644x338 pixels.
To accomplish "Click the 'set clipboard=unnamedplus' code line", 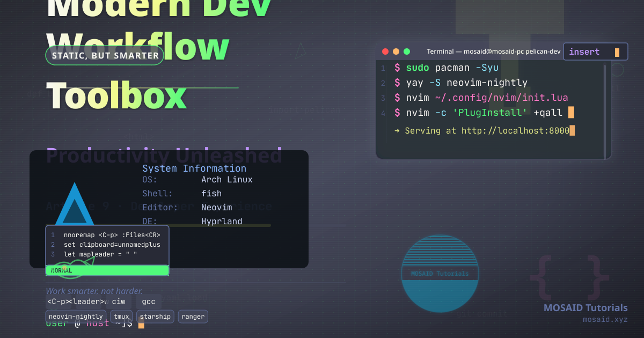I will tap(112, 245).
